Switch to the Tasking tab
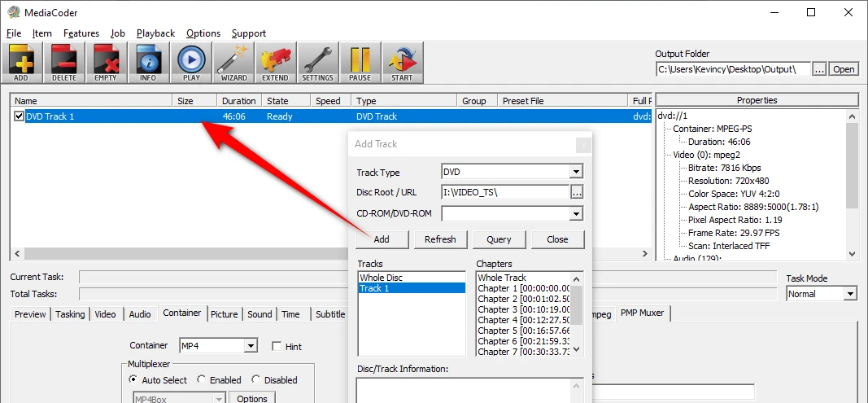Image resolution: width=868 pixels, height=403 pixels. coord(70,314)
